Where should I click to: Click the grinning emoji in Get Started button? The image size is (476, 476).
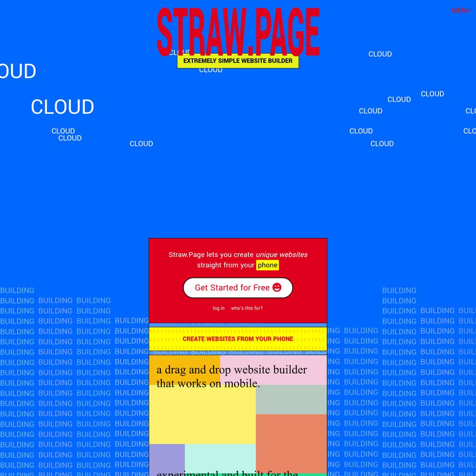(x=277, y=287)
